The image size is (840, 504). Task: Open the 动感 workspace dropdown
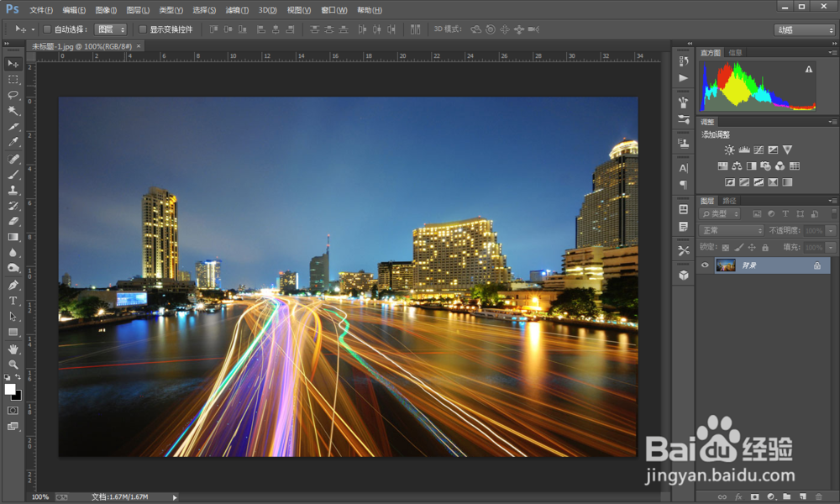(805, 30)
